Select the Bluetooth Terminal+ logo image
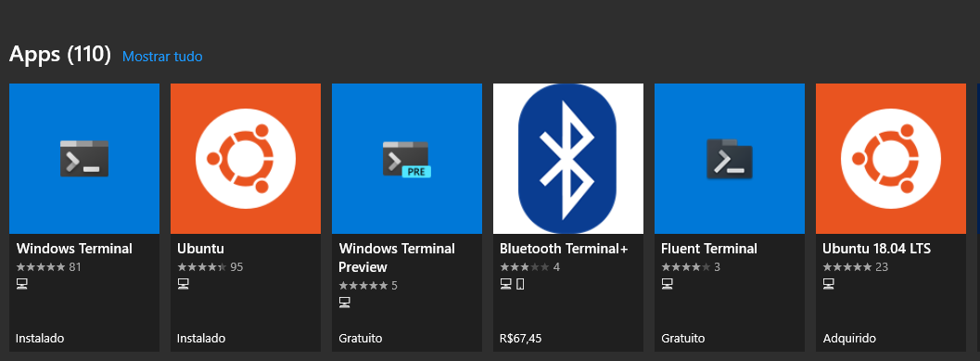 coord(568,159)
